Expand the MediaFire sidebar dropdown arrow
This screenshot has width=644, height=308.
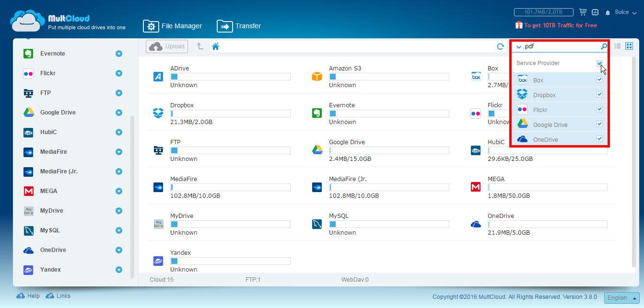[x=119, y=152]
